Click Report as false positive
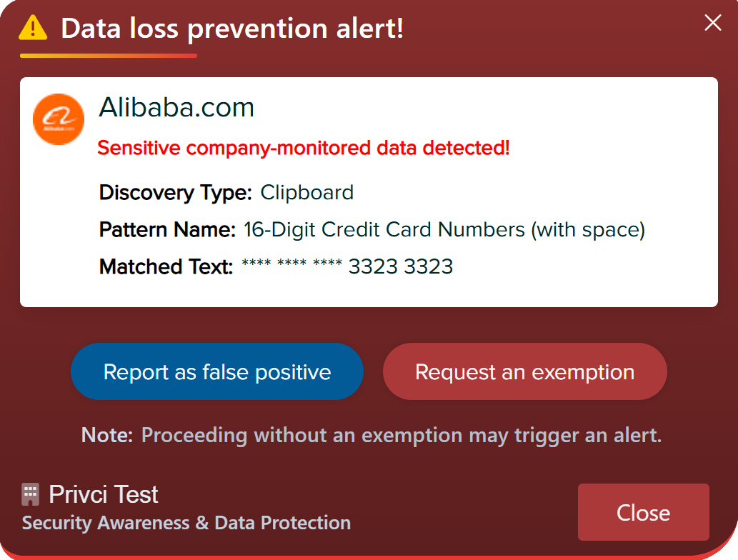738x560 pixels. tap(217, 371)
